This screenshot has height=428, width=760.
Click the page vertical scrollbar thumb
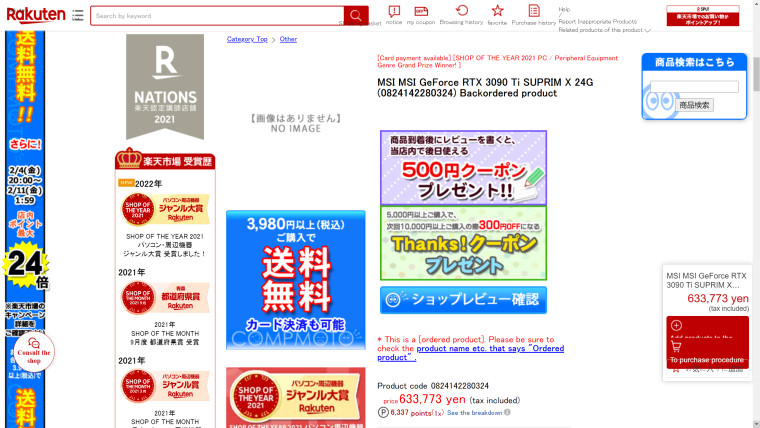(x=756, y=73)
